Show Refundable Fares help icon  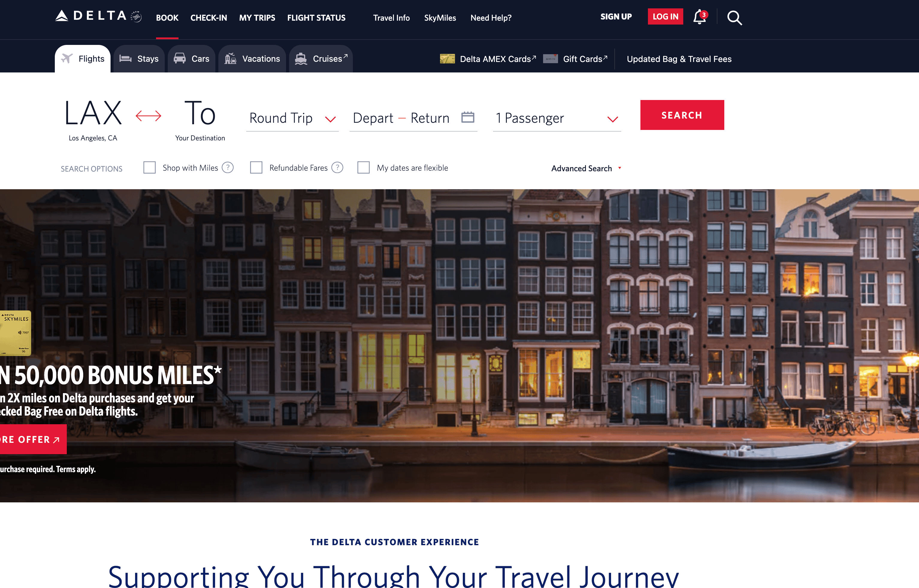[337, 168]
